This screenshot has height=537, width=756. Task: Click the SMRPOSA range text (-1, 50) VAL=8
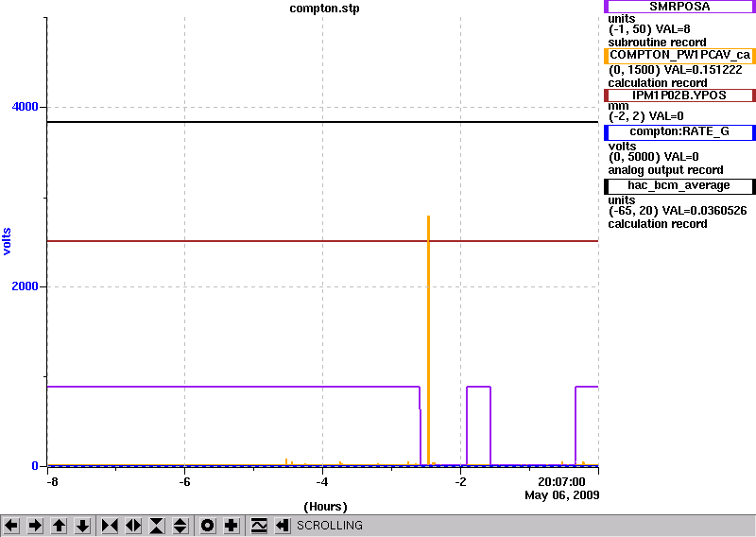point(649,29)
